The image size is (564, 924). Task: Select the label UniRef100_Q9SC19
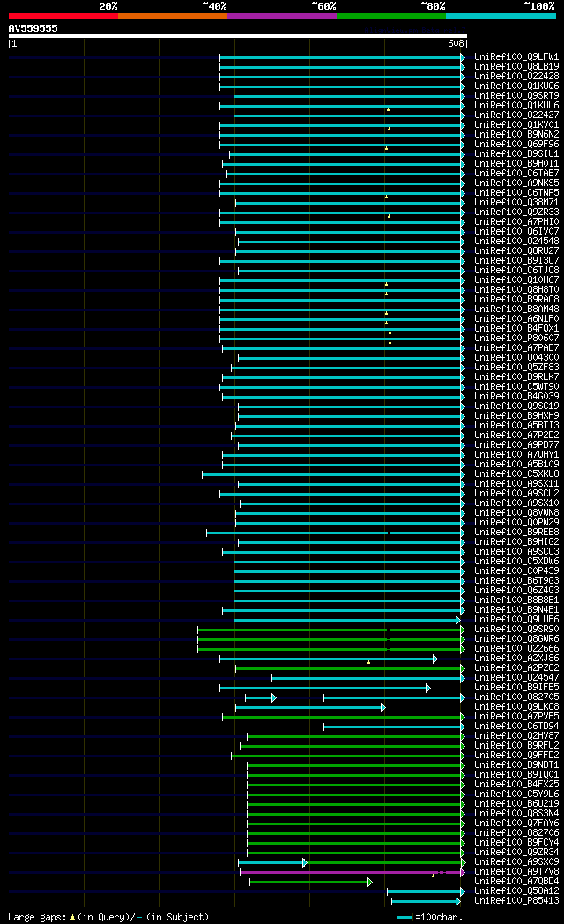point(516,406)
